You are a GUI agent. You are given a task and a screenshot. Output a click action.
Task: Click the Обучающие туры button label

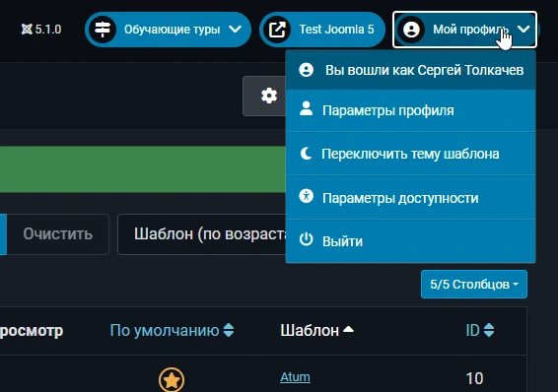[x=172, y=30]
